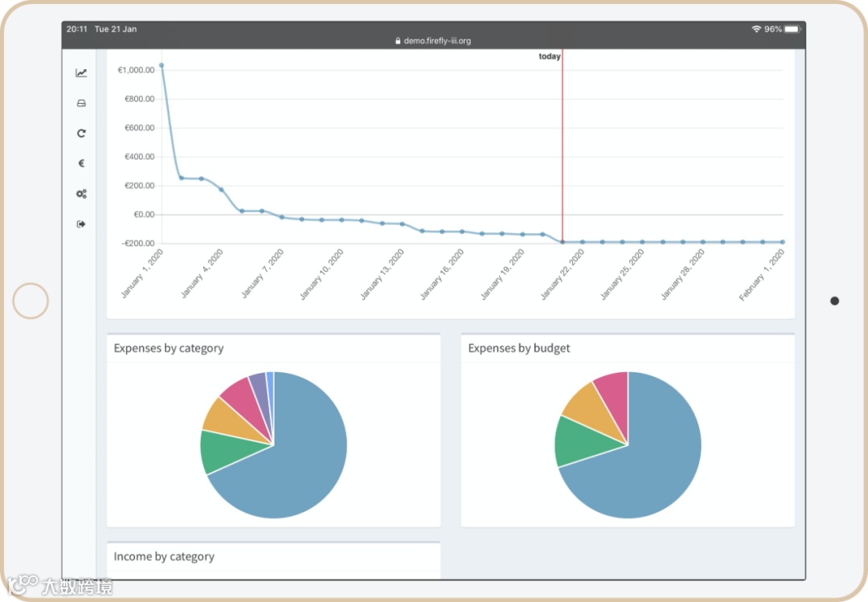Tap the 'Tue 21 Jan' date in status bar
This screenshot has height=602, width=868.
(x=116, y=29)
